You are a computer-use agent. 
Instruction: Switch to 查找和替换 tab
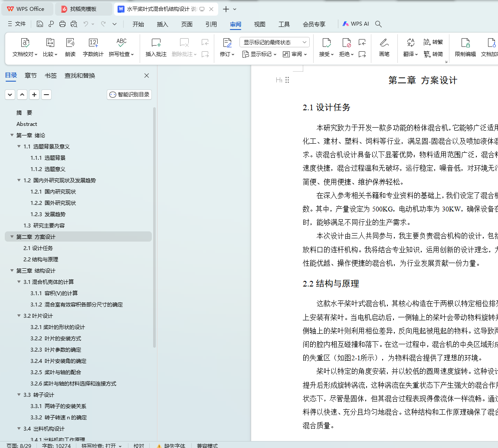(80, 76)
